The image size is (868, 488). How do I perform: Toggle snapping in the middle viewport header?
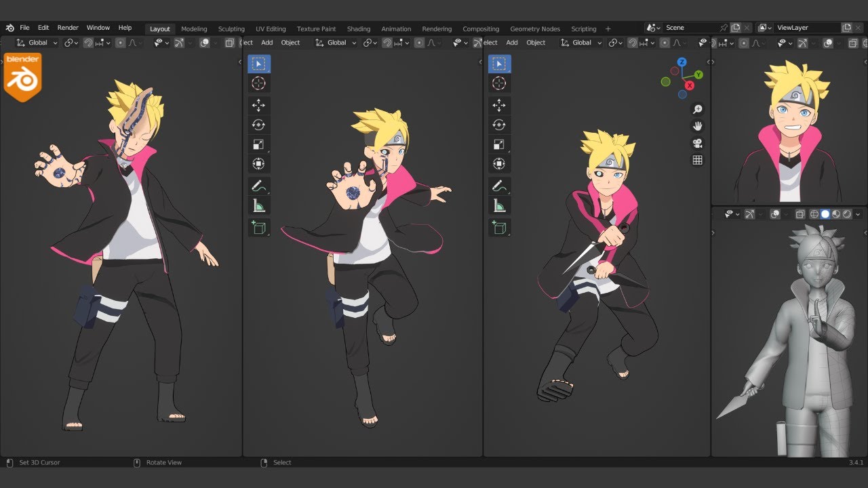click(x=387, y=43)
